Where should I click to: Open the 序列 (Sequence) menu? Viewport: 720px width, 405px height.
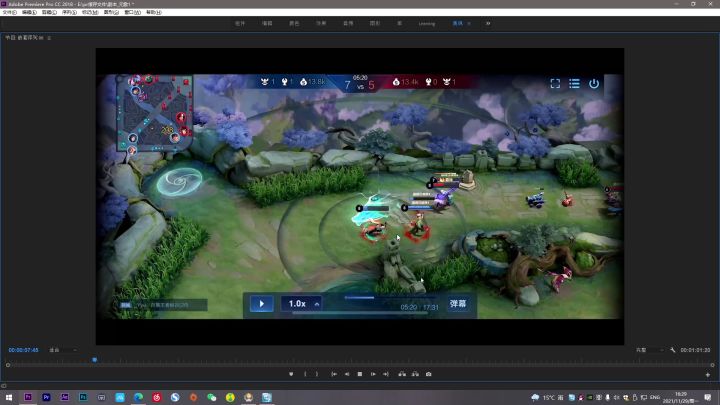point(69,12)
